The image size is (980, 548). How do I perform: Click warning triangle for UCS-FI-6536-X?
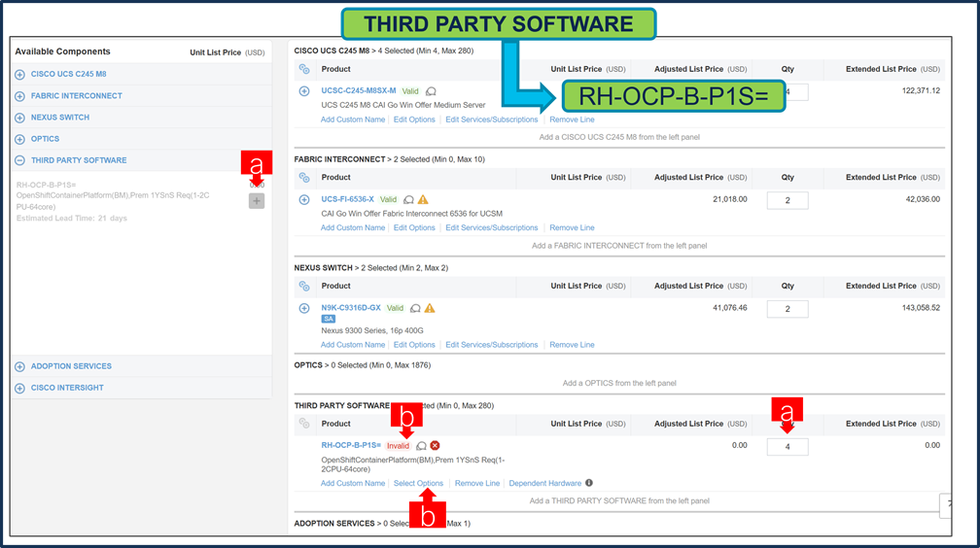click(x=423, y=199)
